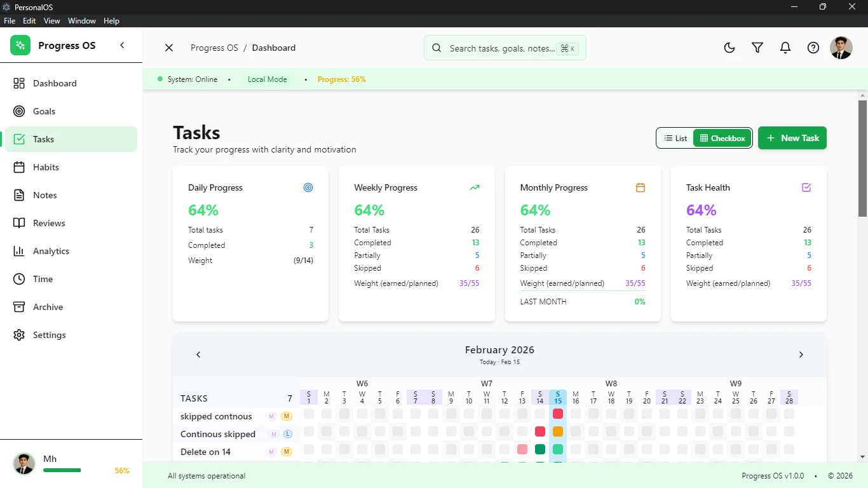Click the vertical scrollbar thumb on the right
The image size is (868, 488).
pos(862,158)
